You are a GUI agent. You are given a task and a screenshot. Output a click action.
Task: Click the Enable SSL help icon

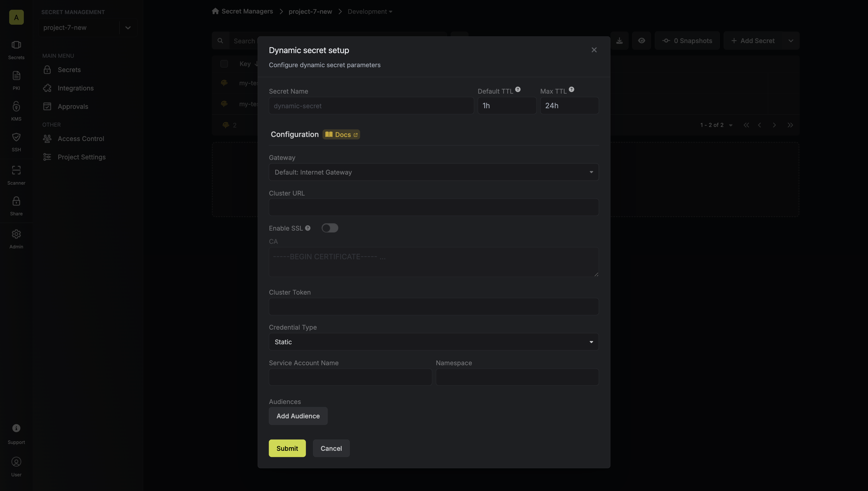(x=308, y=228)
